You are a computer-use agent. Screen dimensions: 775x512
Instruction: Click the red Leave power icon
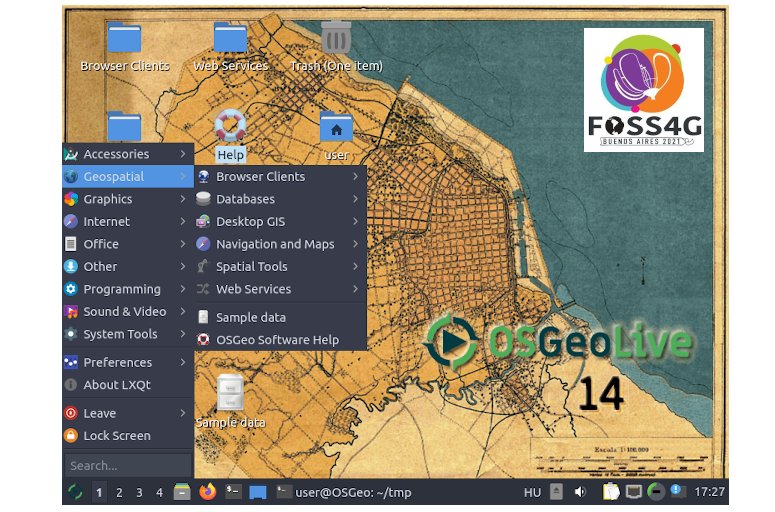(71, 413)
